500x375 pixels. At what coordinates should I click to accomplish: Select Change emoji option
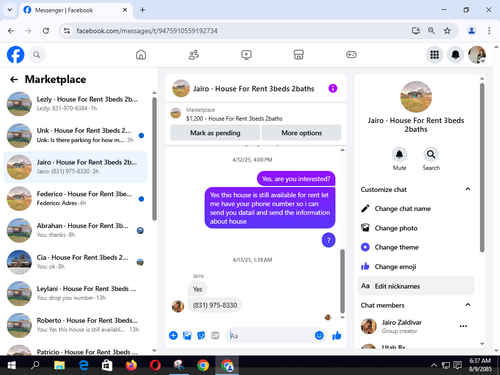pyautogui.click(x=416, y=267)
